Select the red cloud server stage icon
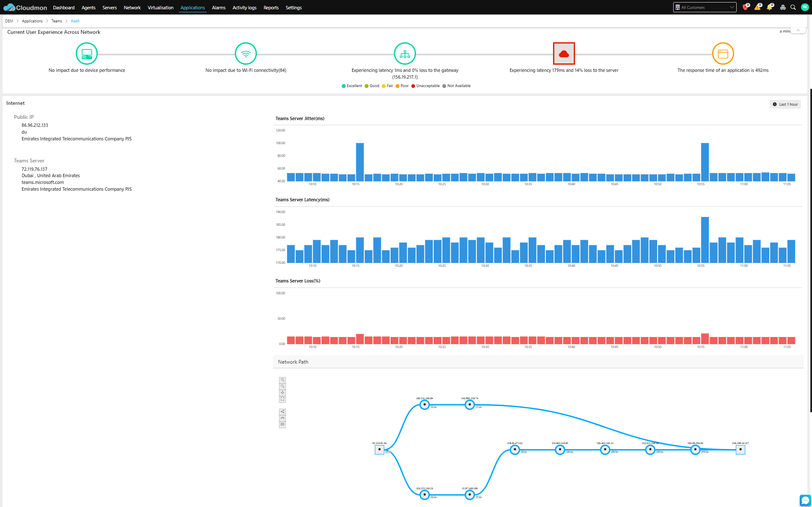Image resolution: width=812 pixels, height=507 pixels. (x=564, y=54)
